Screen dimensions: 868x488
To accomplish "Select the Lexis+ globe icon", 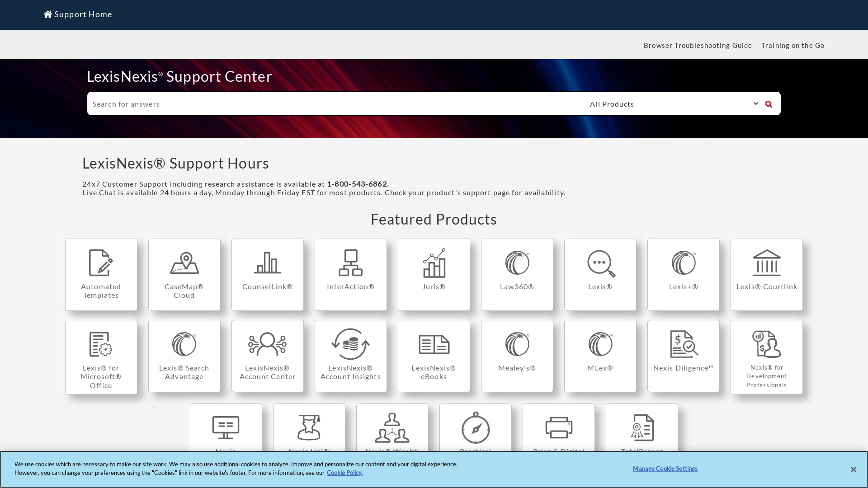I will coord(684,263).
